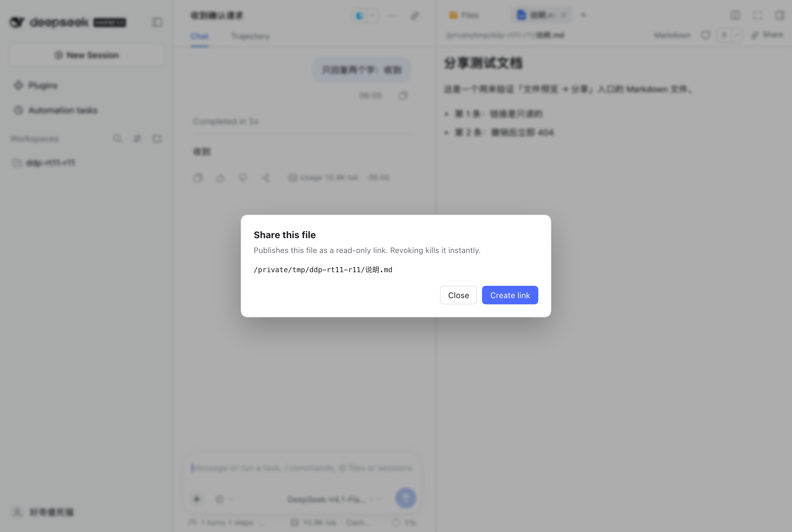792x532 pixels.
Task: Search workspaces with the magnifier icon
Action: [117, 139]
